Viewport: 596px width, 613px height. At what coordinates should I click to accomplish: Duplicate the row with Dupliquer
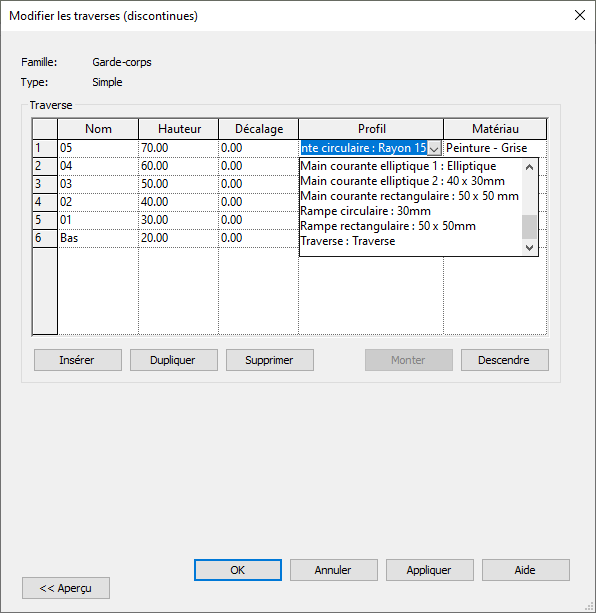[174, 360]
